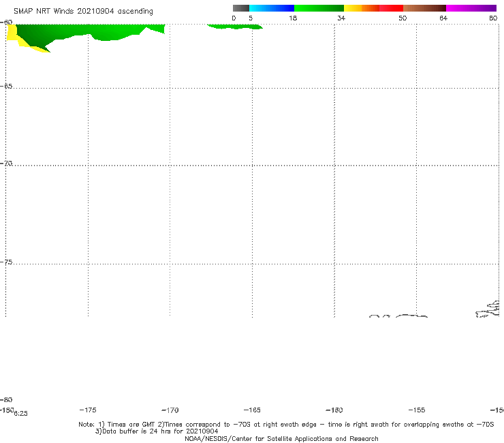Screen dimensions: 504x443
Task: Click the "Times are GMT" note line
Action: (286, 425)
